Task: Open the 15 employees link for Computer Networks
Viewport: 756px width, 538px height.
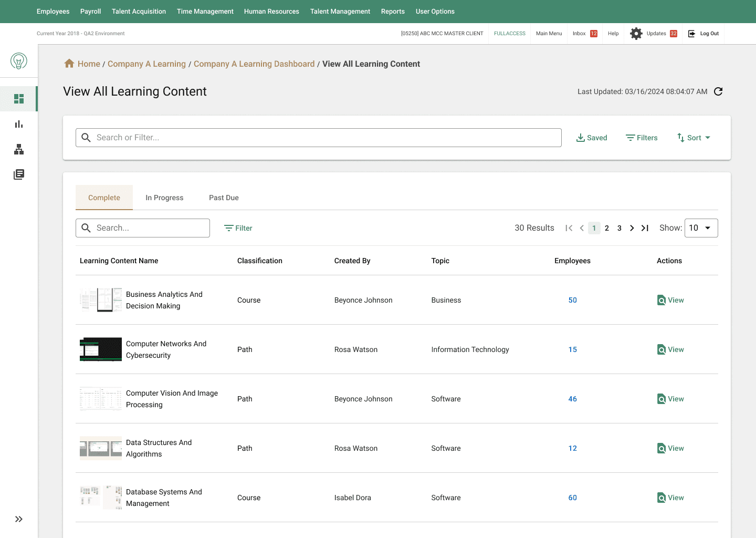Action: click(x=573, y=349)
